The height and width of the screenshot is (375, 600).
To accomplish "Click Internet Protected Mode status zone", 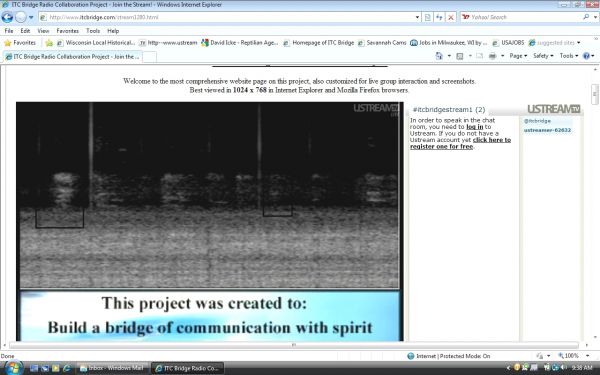I will click(449, 356).
